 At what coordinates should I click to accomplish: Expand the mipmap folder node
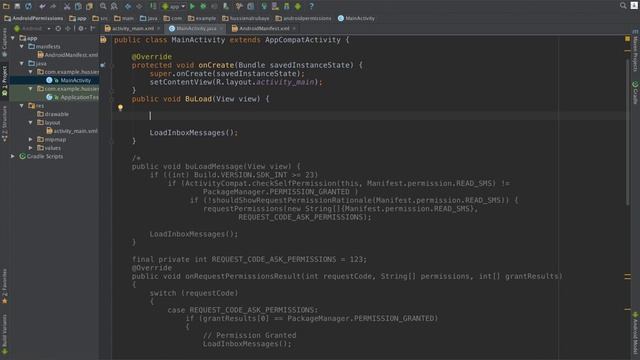click(x=31, y=139)
